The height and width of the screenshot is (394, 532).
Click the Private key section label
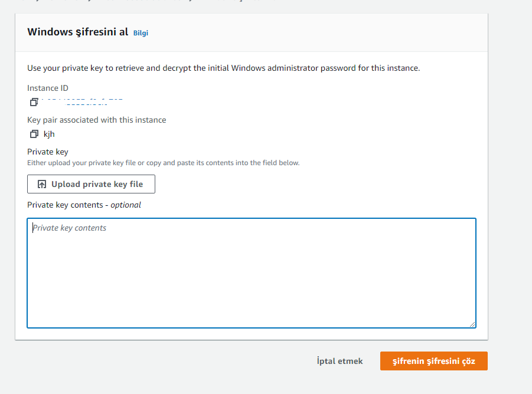coord(47,152)
